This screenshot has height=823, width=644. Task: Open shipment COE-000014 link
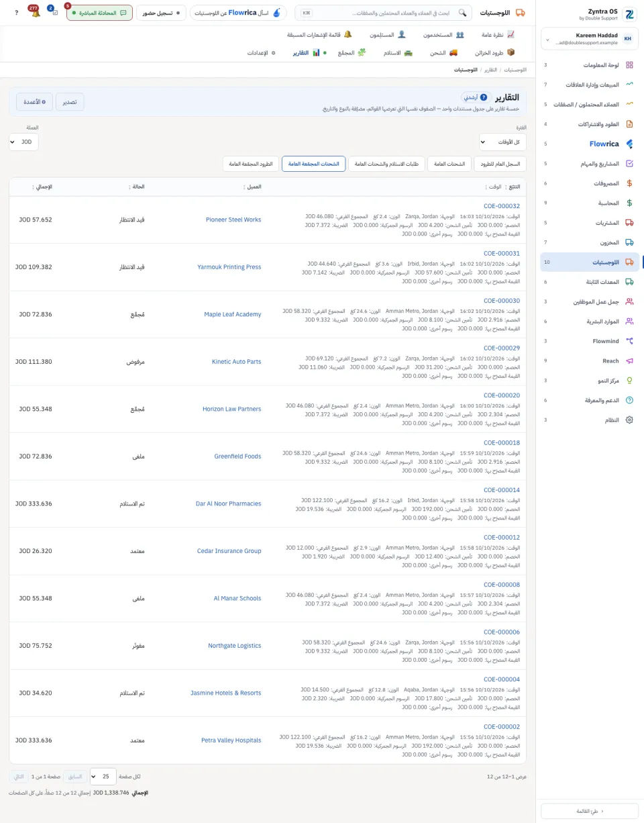502,490
